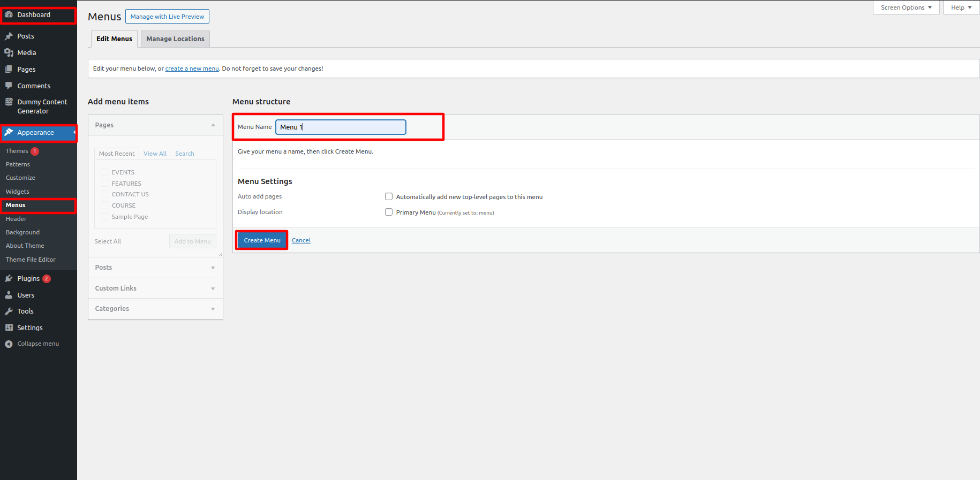980x480 pixels.
Task: Click the Appearance paintbrush icon
Action: click(9, 132)
